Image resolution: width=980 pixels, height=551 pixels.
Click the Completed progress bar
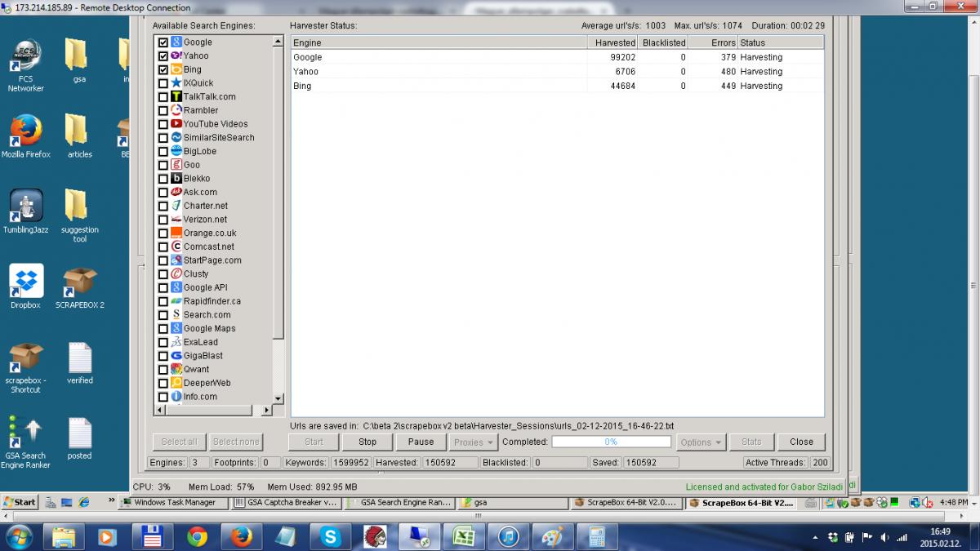coord(611,442)
